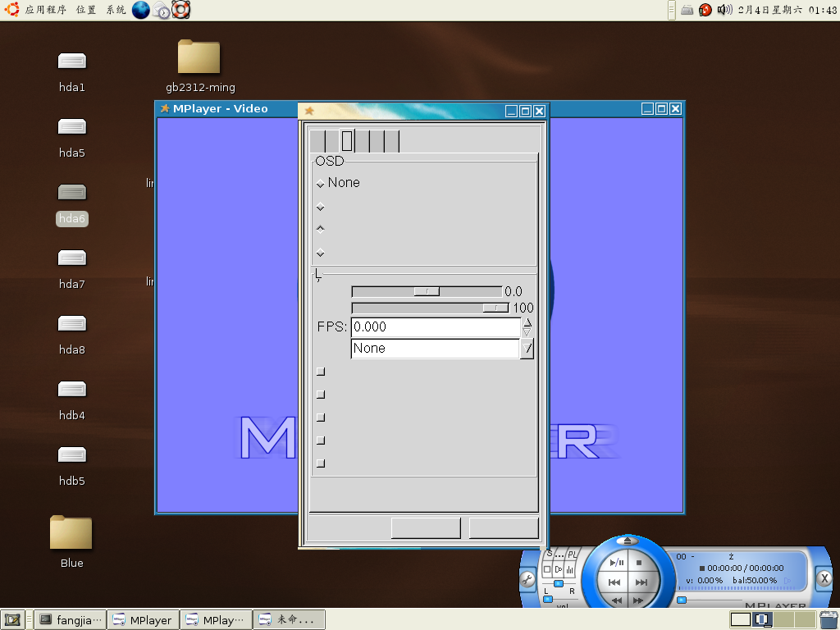Tick the first checkbox under the None dropdown
840x630 pixels.
click(321, 372)
